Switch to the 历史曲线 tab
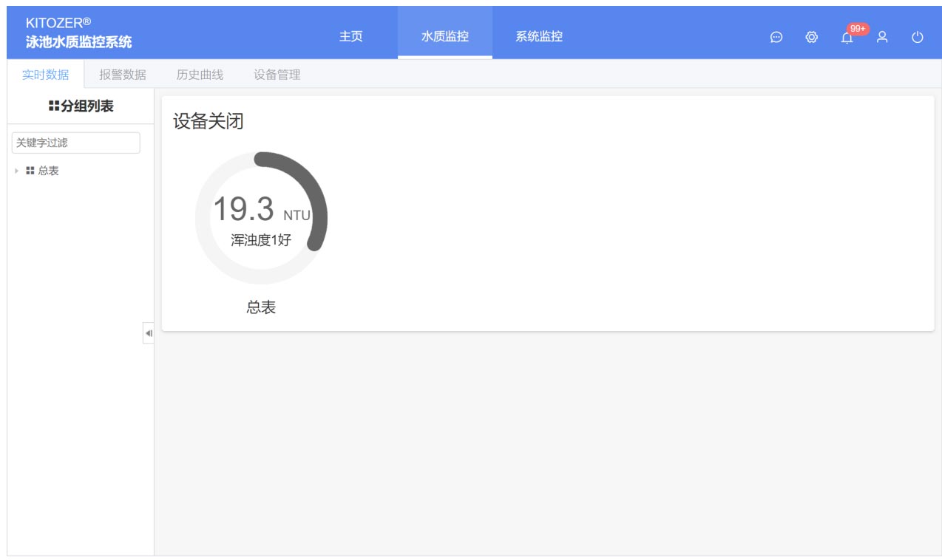This screenshot has height=560, width=942. point(200,75)
